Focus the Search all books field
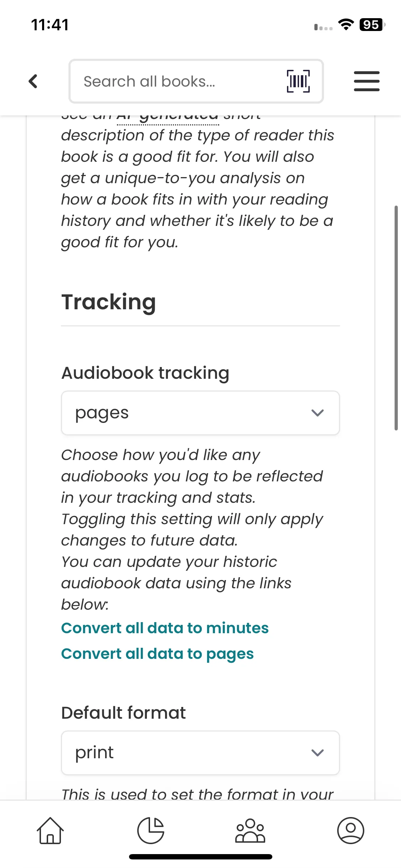 point(178,81)
